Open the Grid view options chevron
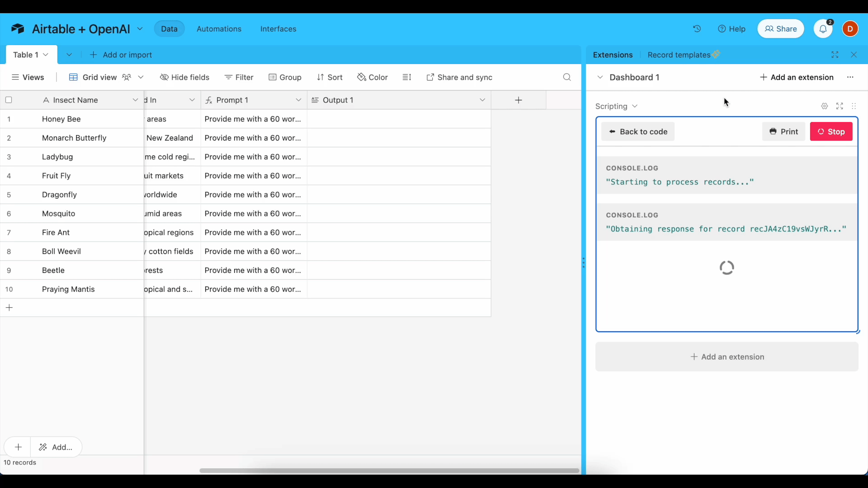The image size is (868, 488). 141,77
